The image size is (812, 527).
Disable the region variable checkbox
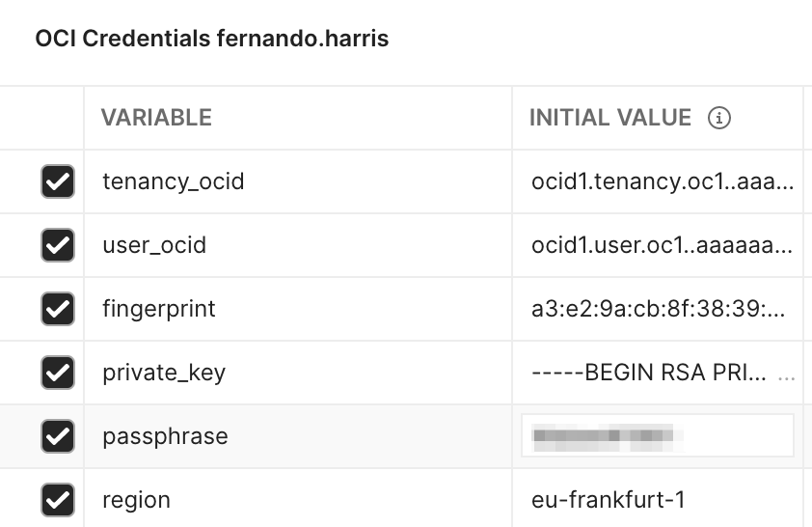[58, 500]
